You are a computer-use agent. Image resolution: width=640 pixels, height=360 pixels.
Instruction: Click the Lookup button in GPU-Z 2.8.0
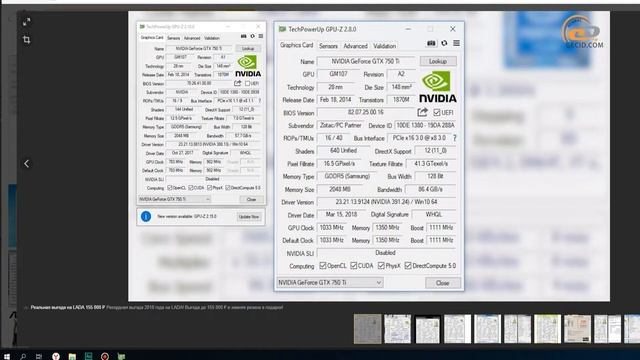tap(438, 61)
